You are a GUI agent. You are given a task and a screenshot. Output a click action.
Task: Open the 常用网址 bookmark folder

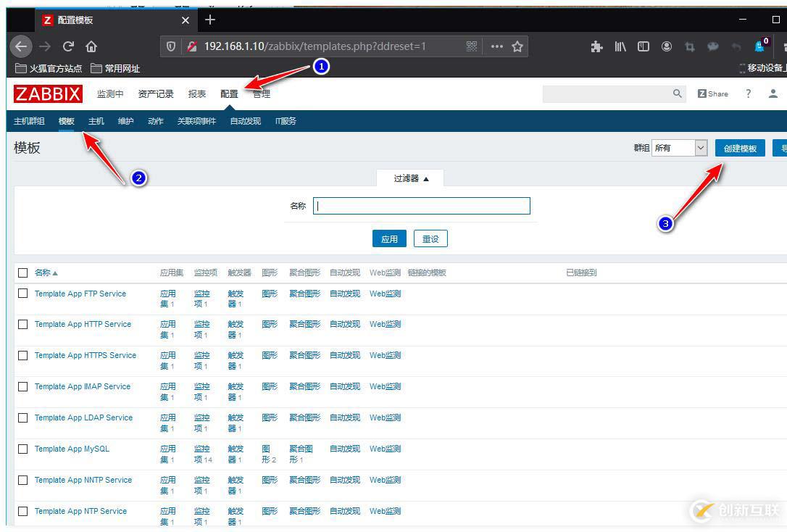(115, 68)
